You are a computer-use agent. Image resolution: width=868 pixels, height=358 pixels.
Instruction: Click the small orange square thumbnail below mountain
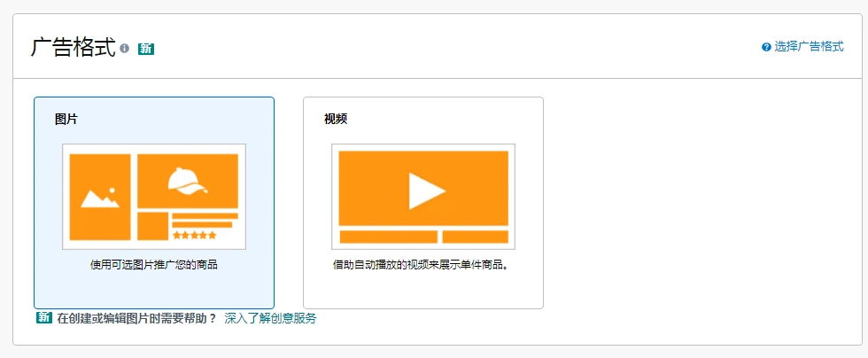[152, 226]
